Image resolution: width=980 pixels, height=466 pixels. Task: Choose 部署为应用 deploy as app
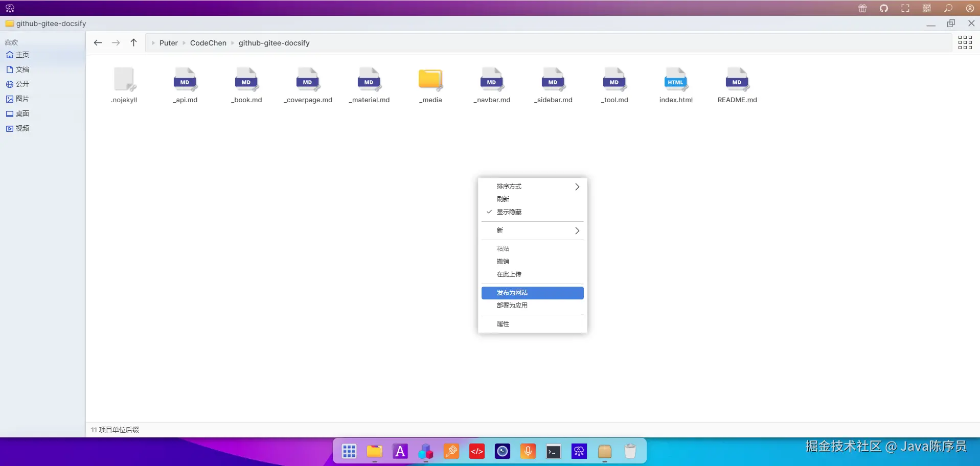pos(532,306)
